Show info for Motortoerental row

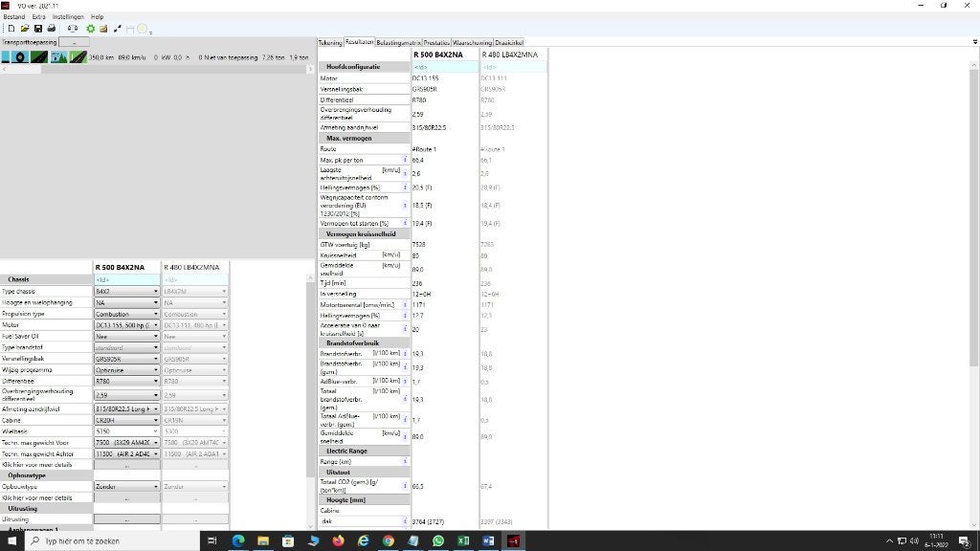405,305
